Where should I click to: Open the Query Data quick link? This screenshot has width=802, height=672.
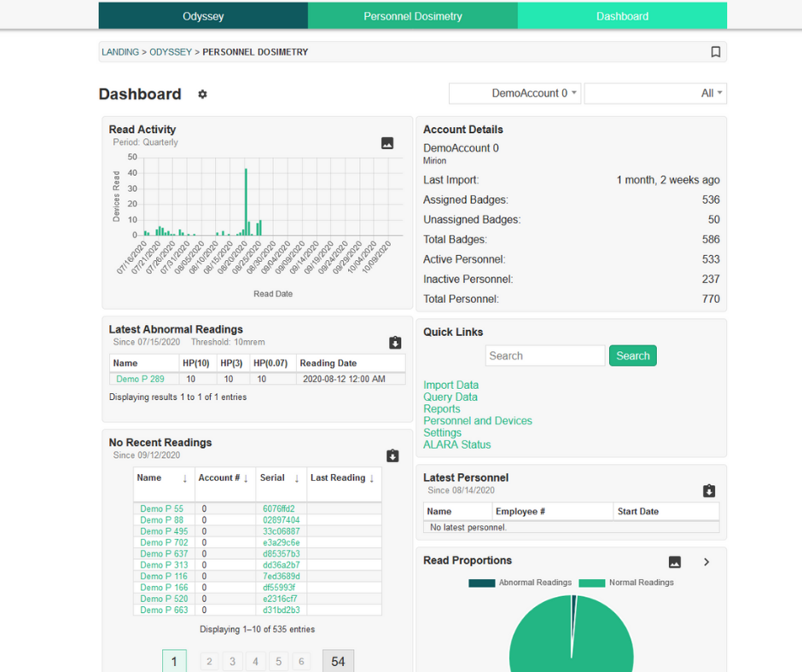tap(450, 397)
